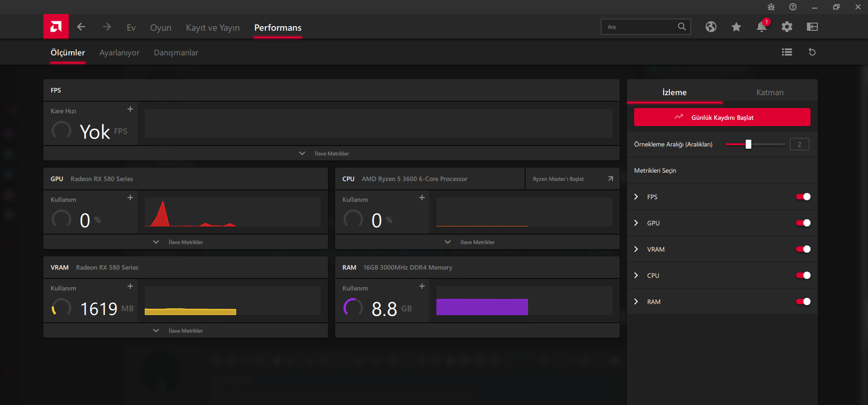Expand RAM metrics chevron in sidebar
868x405 pixels.
click(x=636, y=301)
